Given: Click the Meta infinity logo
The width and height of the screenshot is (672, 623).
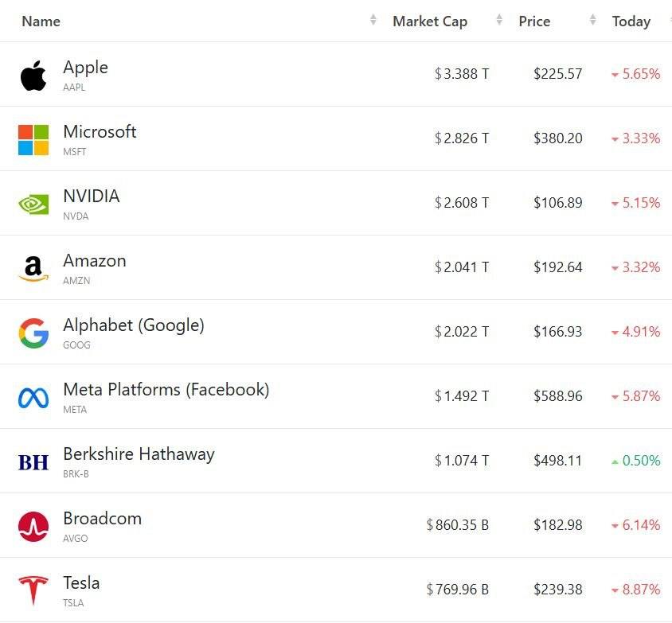Looking at the screenshot, I should coord(33,397).
